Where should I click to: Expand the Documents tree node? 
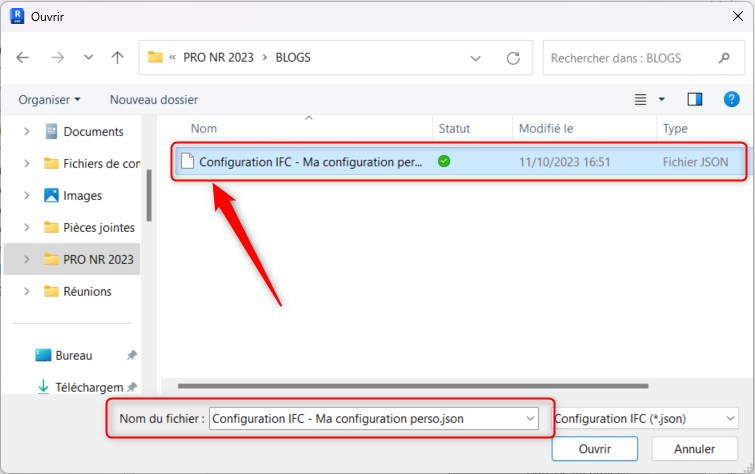pos(25,132)
